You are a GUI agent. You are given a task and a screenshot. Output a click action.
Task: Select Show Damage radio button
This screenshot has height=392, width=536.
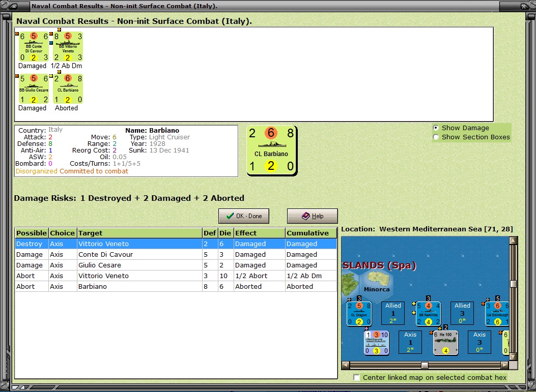[x=436, y=128]
